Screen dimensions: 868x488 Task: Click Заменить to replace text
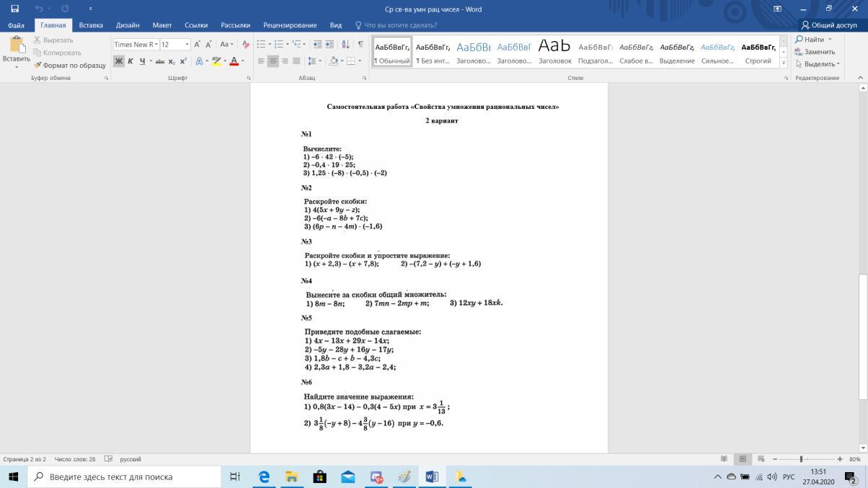click(815, 52)
